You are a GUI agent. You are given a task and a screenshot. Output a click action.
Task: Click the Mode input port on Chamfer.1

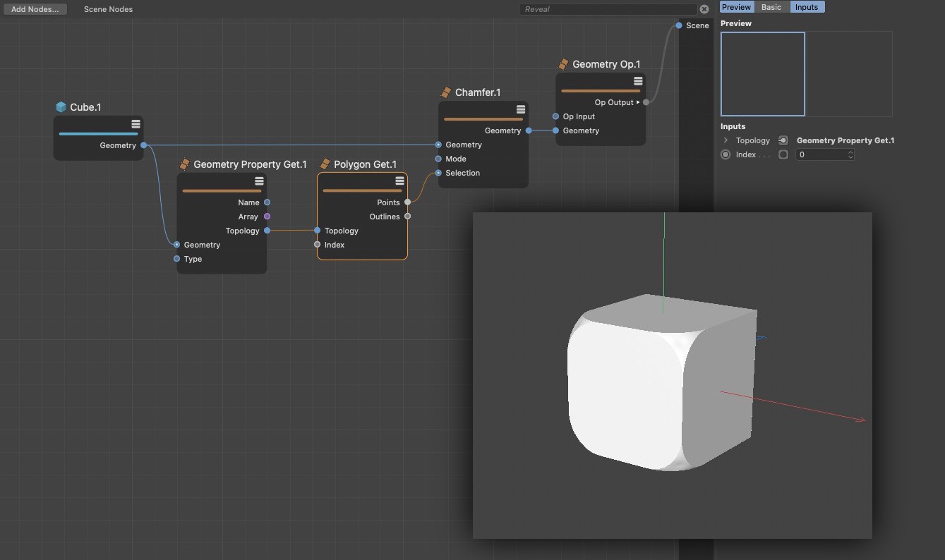[438, 159]
